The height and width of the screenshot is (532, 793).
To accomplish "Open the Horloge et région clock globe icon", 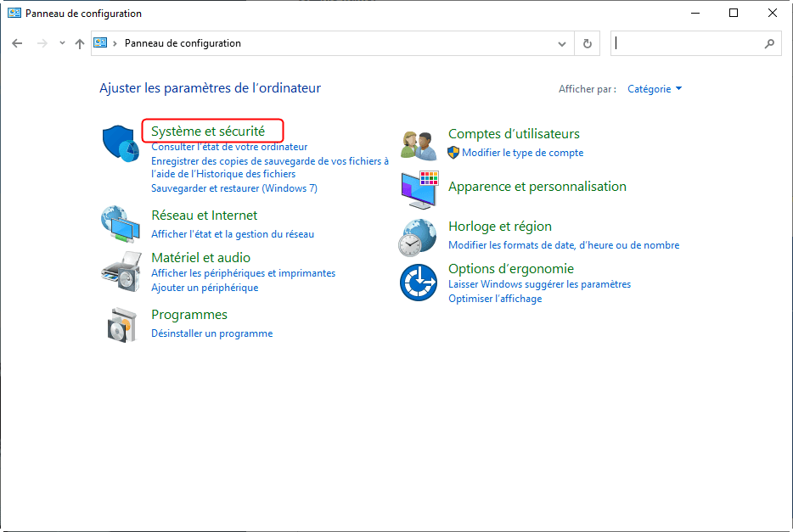I will click(x=417, y=238).
